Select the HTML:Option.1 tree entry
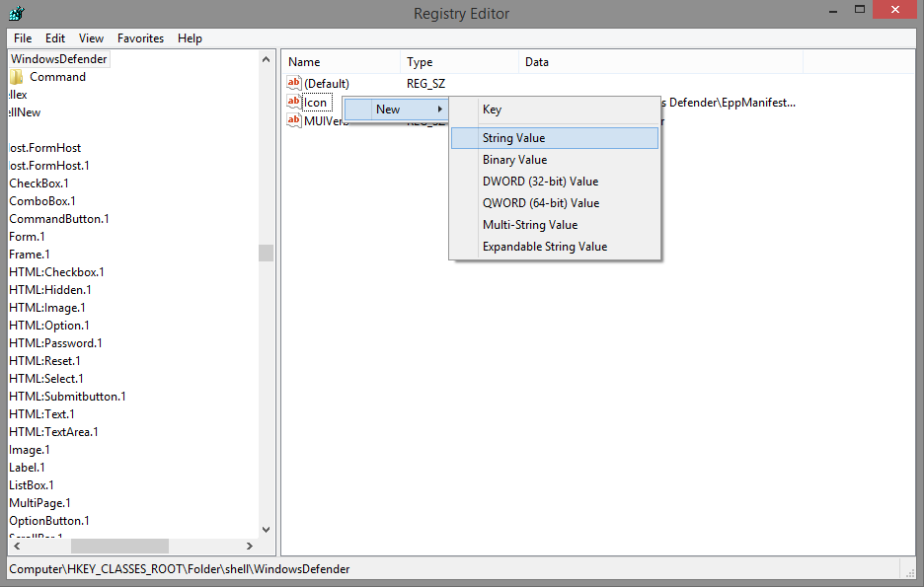 pyautogui.click(x=49, y=326)
